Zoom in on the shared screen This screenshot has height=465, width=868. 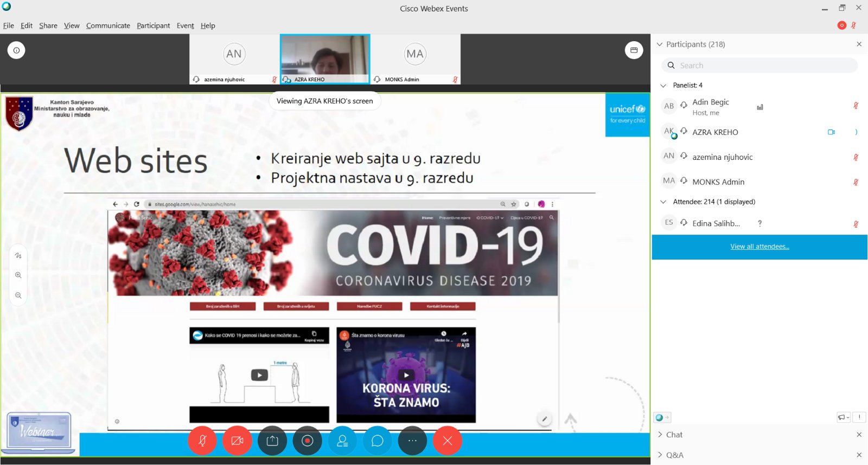(x=18, y=275)
